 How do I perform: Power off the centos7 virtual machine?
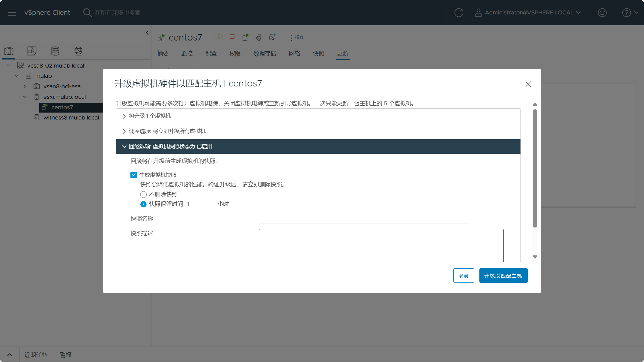click(232, 37)
